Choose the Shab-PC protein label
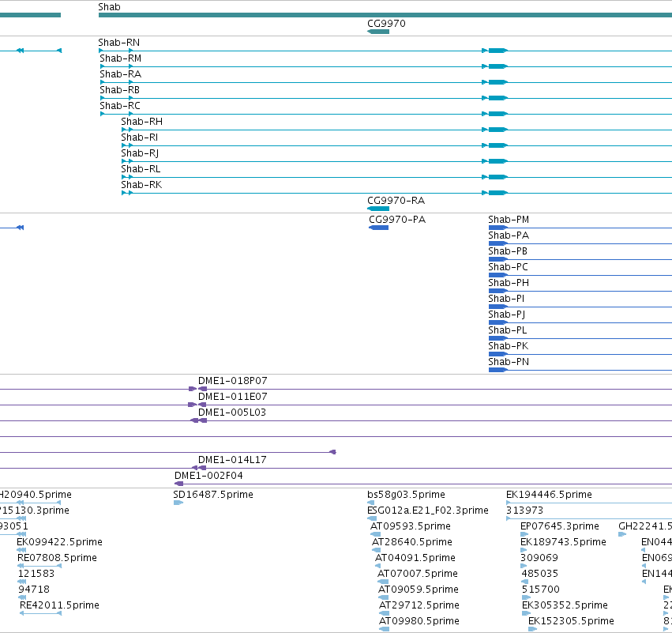 pyautogui.click(x=509, y=267)
